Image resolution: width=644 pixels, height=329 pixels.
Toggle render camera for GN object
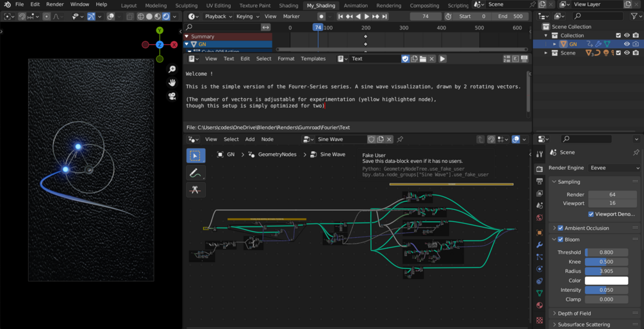tap(636, 44)
